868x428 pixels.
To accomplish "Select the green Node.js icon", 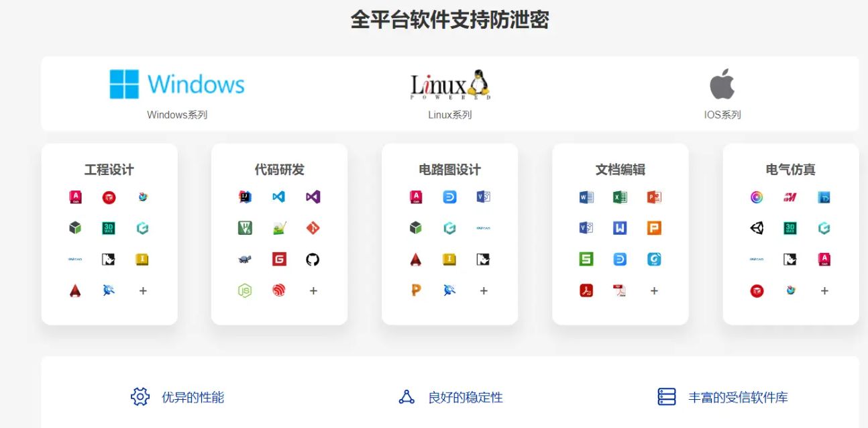I will click(245, 290).
